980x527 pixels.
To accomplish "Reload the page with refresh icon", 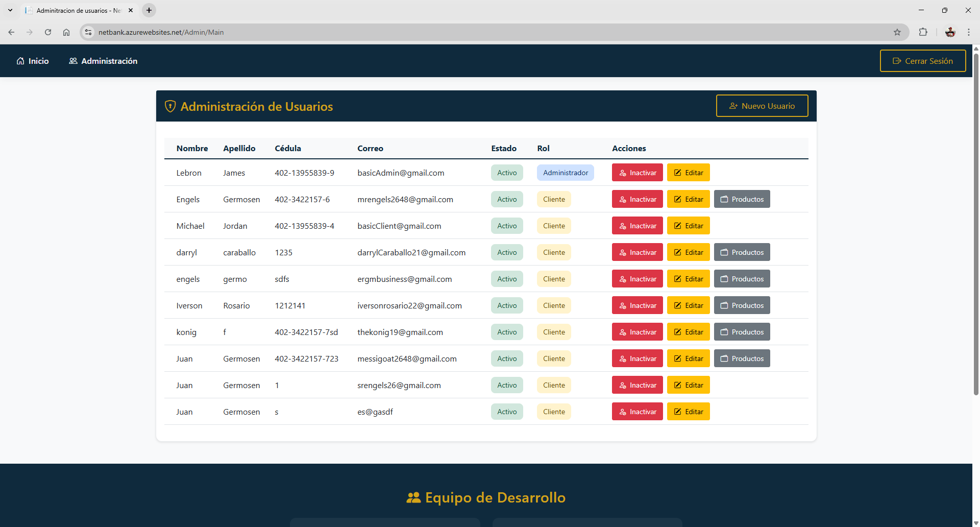I will 48,32.
